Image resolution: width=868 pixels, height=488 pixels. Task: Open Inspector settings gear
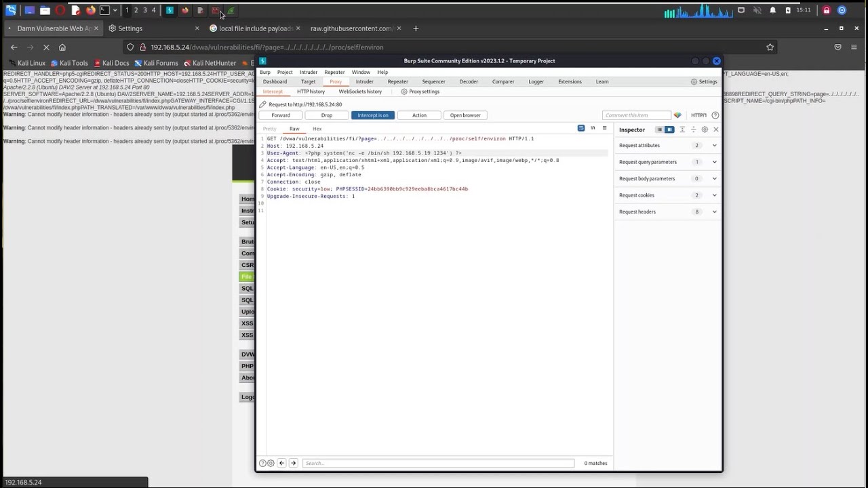(705, 129)
